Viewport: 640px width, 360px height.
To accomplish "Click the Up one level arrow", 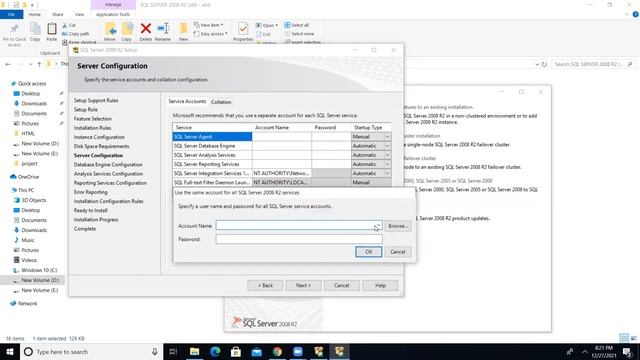I will [39, 64].
